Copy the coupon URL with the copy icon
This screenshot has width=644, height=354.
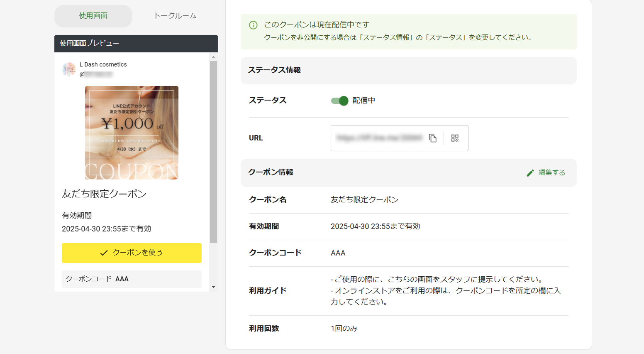[x=433, y=138]
